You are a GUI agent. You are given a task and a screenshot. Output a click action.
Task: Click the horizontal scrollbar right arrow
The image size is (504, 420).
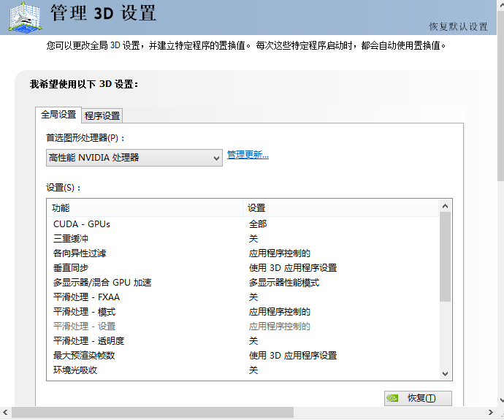click(491, 412)
